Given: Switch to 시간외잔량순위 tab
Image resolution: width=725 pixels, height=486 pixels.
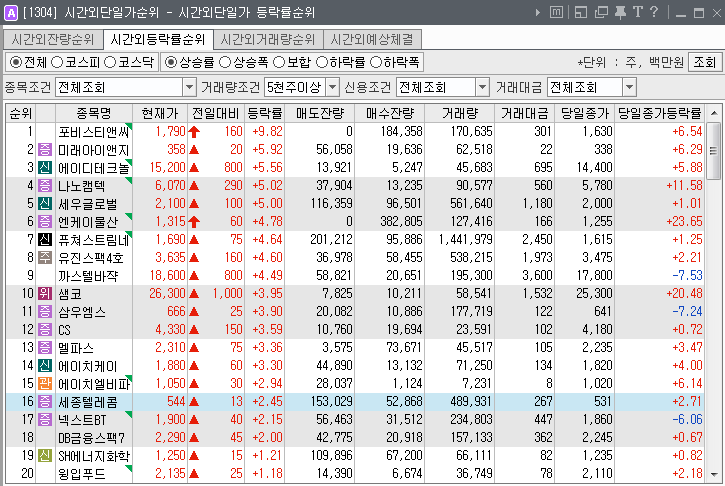Looking at the screenshot, I should click(53, 40).
